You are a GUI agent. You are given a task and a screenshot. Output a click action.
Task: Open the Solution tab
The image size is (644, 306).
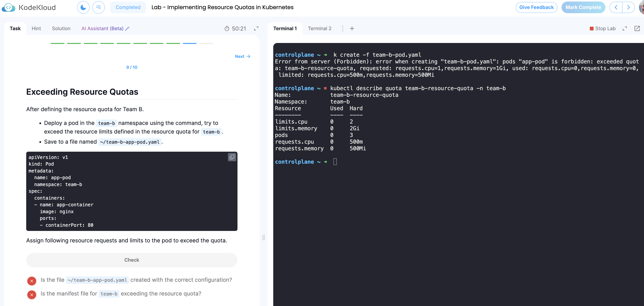(61, 28)
